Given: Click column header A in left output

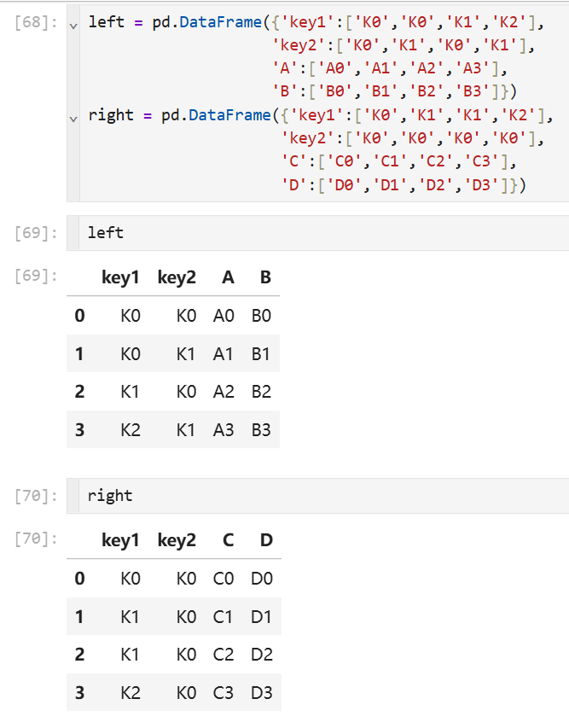Looking at the screenshot, I should pos(228,277).
